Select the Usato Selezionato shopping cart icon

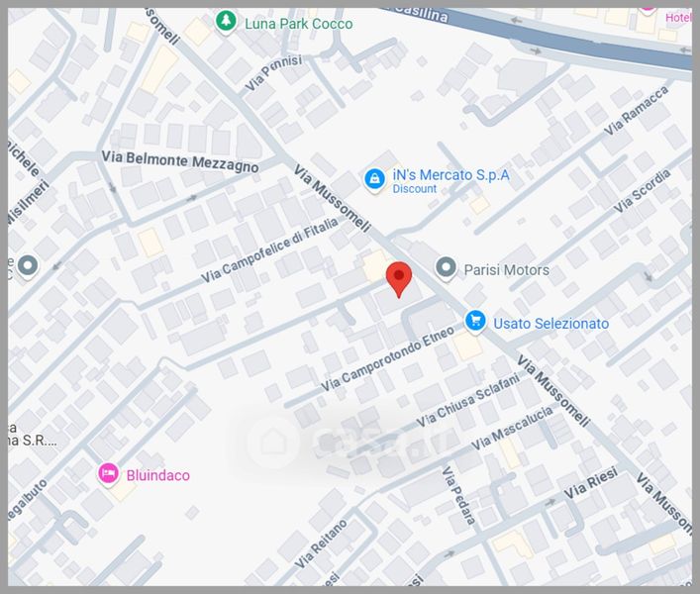475,322
